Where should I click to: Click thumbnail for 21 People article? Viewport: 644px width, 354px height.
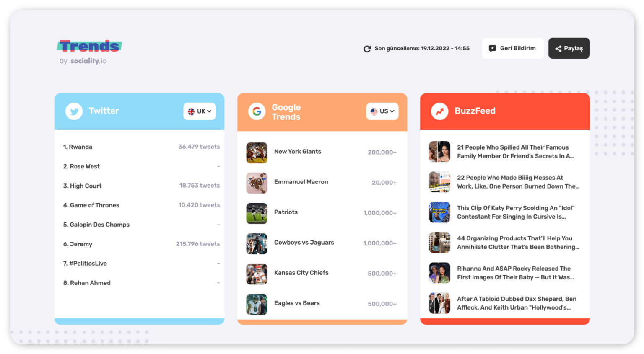pyautogui.click(x=439, y=152)
